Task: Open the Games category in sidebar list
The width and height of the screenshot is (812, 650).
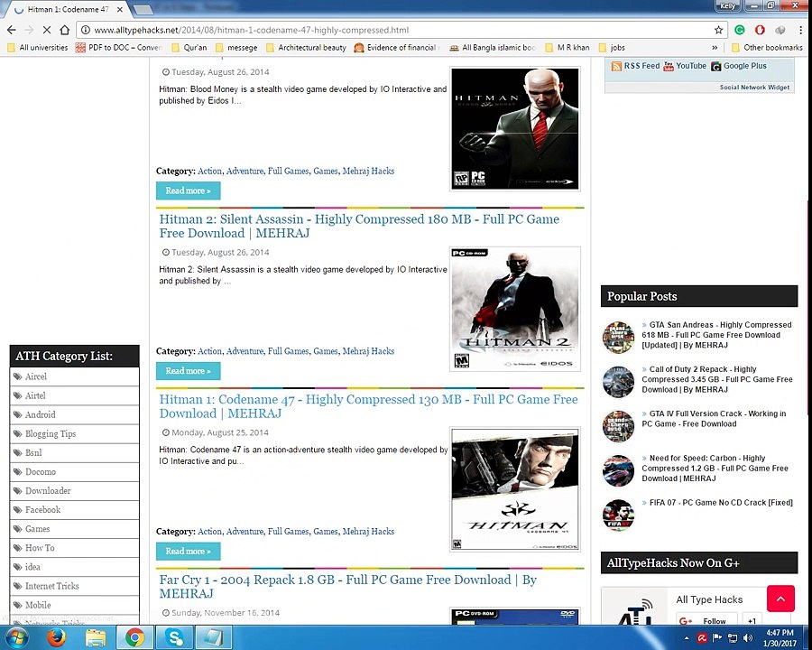Action: pos(74,529)
